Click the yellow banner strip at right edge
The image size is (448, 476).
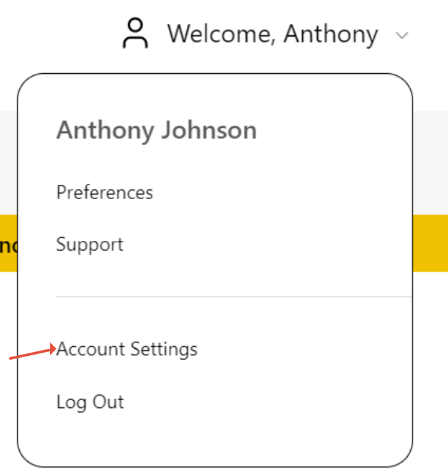click(x=430, y=243)
